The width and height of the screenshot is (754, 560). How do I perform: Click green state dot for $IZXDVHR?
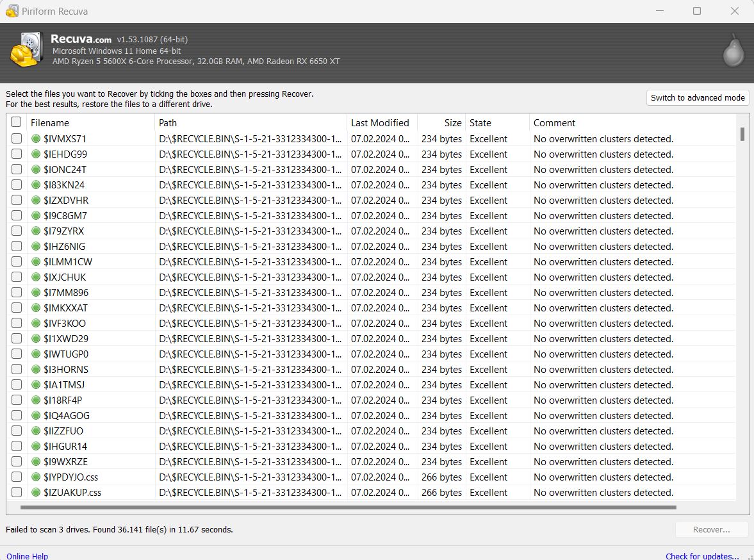[36, 200]
